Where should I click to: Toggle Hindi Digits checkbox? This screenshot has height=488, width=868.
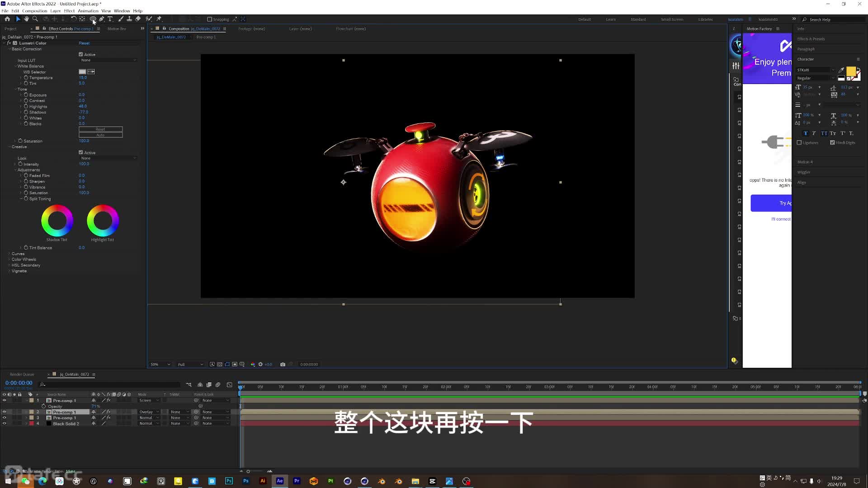(832, 142)
